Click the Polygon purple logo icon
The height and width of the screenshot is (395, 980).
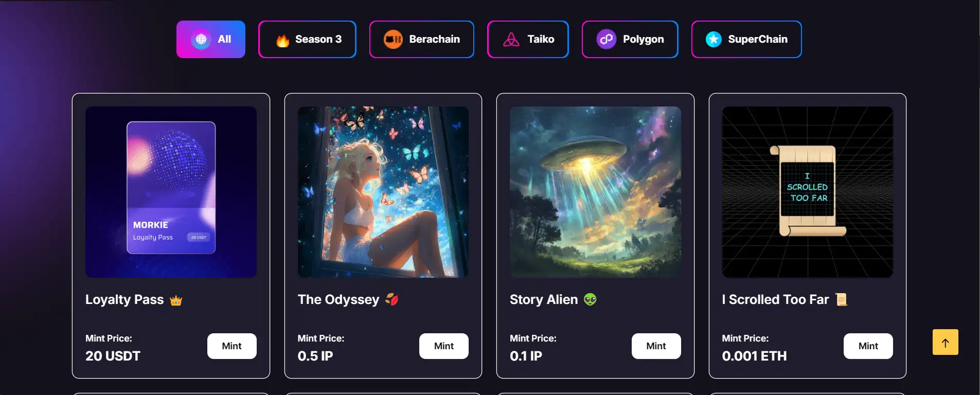click(607, 39)
